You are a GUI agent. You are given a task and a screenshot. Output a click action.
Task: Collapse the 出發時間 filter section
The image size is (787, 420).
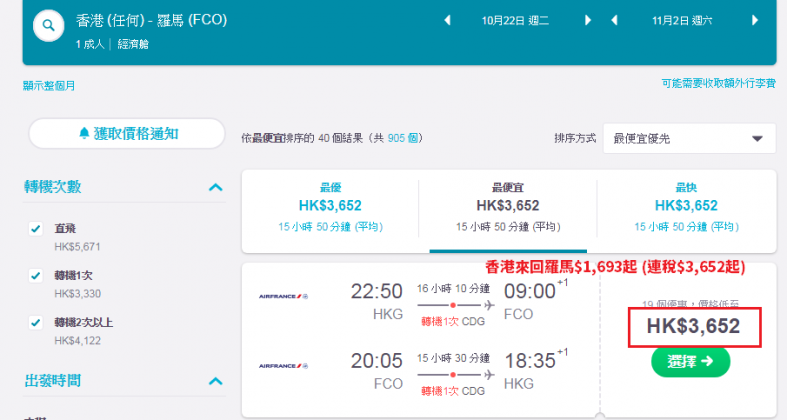[215, 381]
